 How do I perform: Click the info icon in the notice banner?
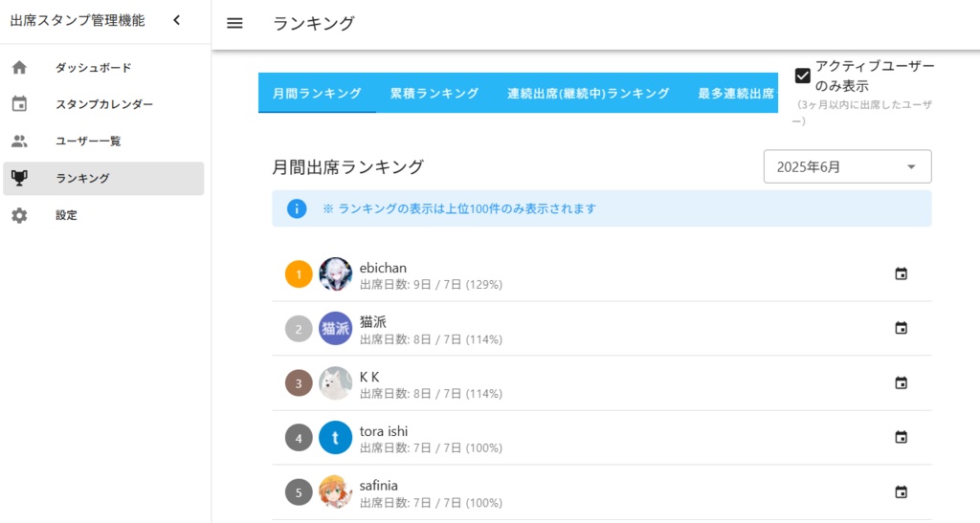[x=297, y=208]
